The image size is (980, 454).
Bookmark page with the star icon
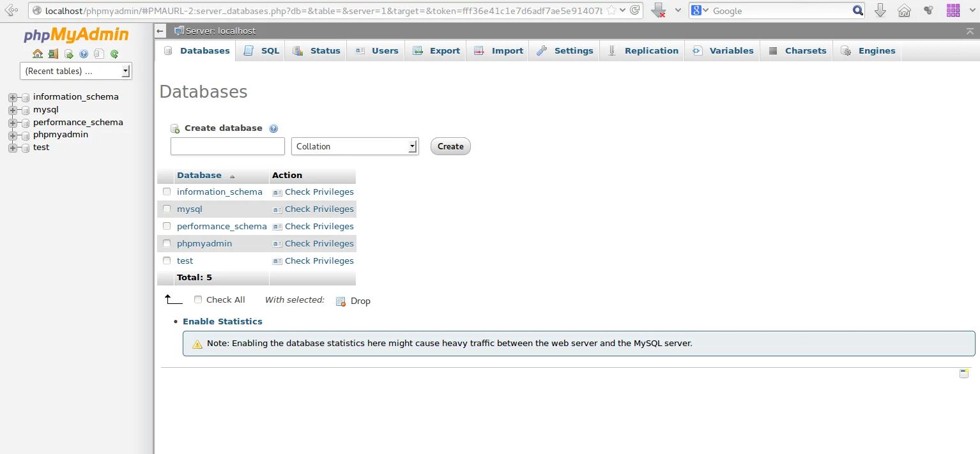tap(611, 10)
